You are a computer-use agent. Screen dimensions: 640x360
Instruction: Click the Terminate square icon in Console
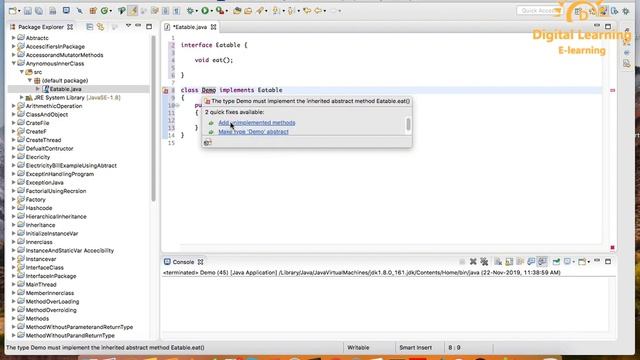[x=462, y=262]
